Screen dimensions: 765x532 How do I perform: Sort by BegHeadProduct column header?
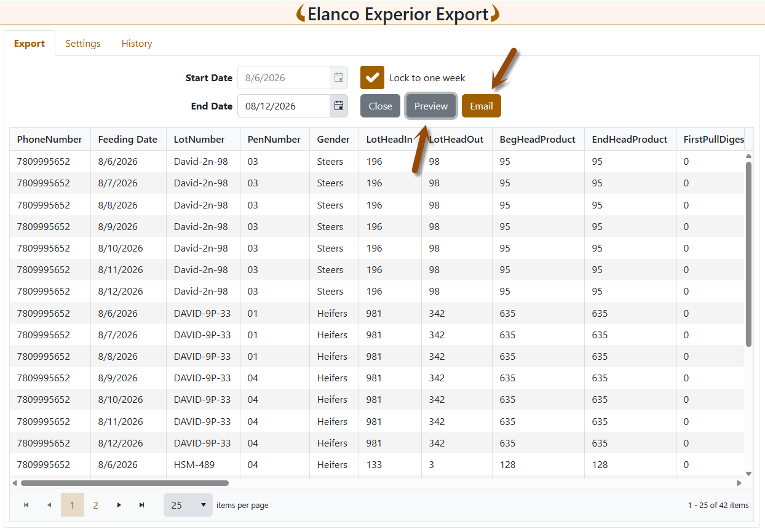tap(537, 140)
